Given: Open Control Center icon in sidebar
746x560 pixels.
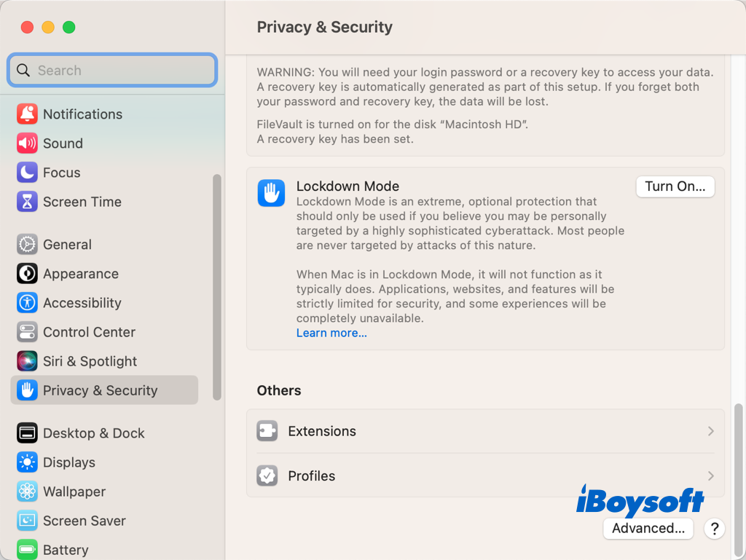Looking at the screenshot, I should (27, 331).
